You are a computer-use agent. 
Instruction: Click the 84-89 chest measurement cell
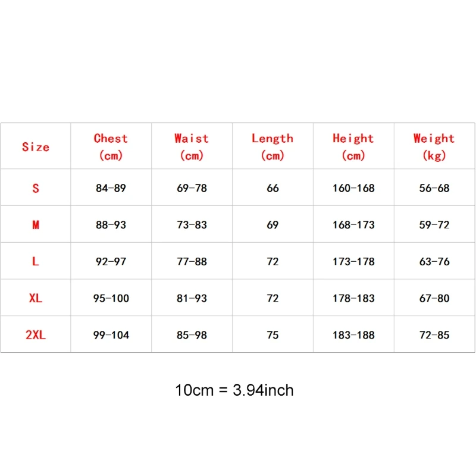point(111,188)
